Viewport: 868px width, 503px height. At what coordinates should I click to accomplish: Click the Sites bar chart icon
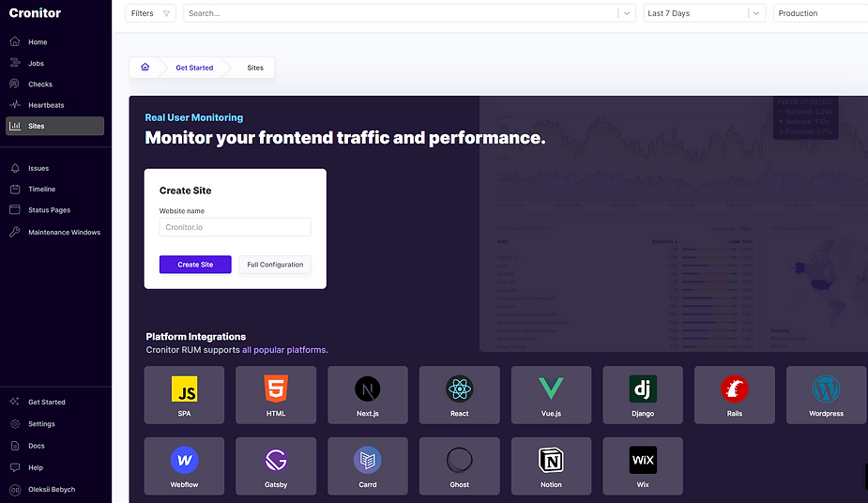[15, 126]
